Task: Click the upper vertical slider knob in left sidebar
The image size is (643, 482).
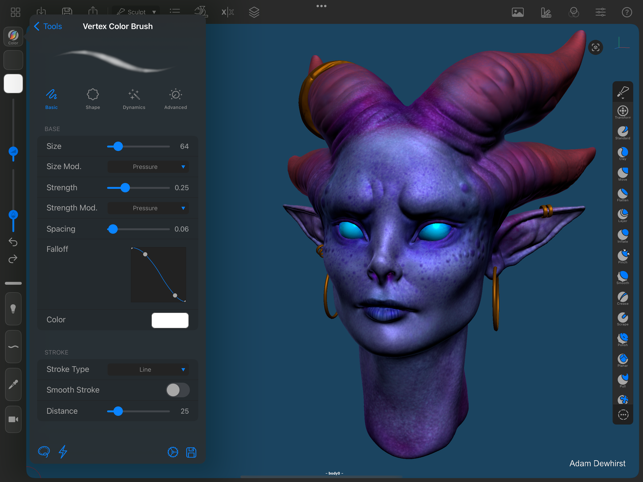Action: (13, 152)
